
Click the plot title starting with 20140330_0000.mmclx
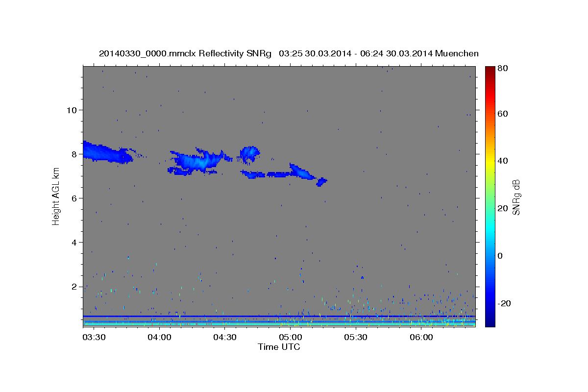pyautogui.click(x=289, y=53)
